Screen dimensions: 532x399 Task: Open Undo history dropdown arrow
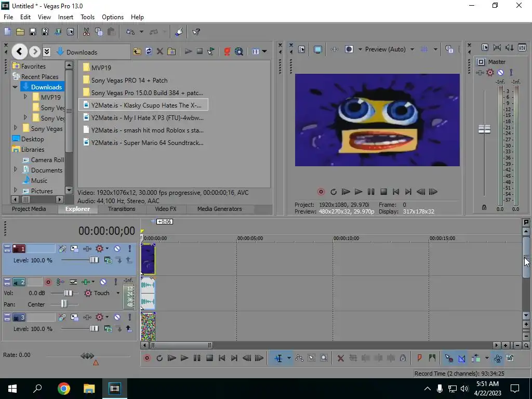point(141,32)
